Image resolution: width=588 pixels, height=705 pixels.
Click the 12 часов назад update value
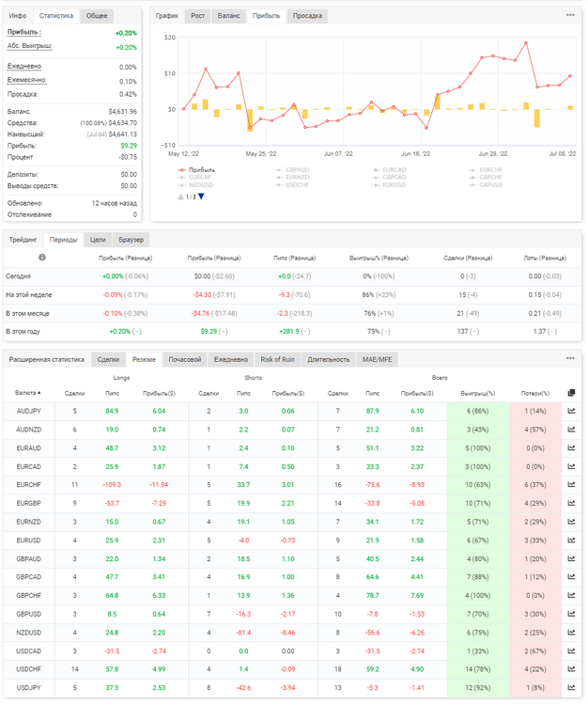point(114,203)
